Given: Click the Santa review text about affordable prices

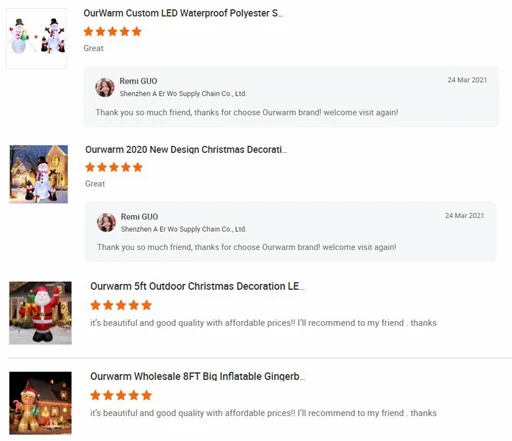Looking at the screenshot, I should (263, 323).
